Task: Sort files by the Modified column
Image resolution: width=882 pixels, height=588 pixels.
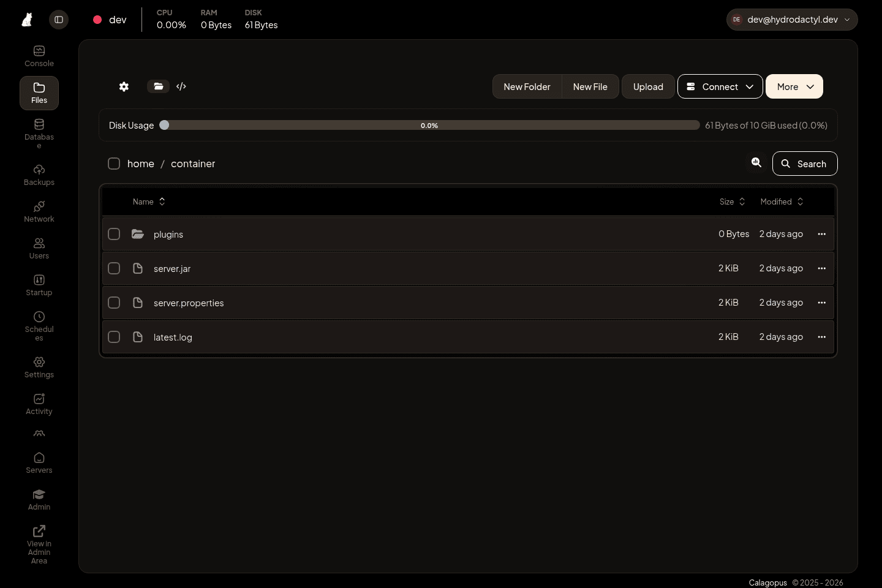Action: coord(782,202)
